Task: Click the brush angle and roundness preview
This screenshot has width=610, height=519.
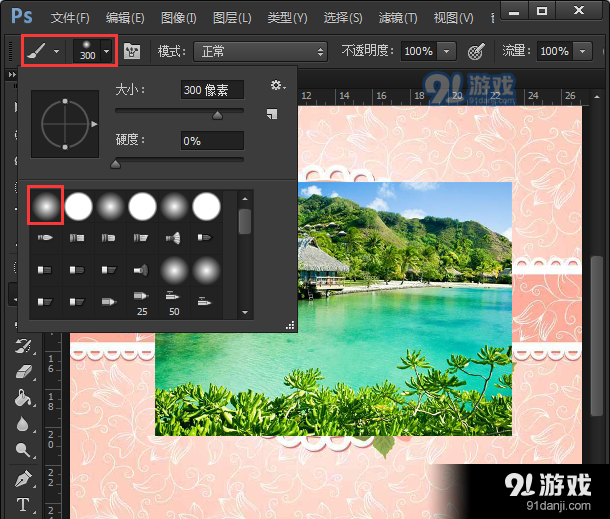Action: coord(65,124)
